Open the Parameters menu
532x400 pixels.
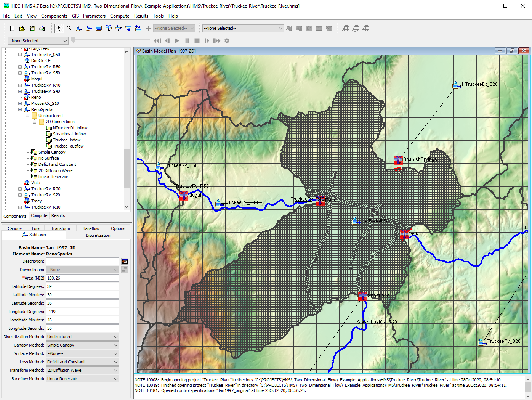tap(94, 16)
